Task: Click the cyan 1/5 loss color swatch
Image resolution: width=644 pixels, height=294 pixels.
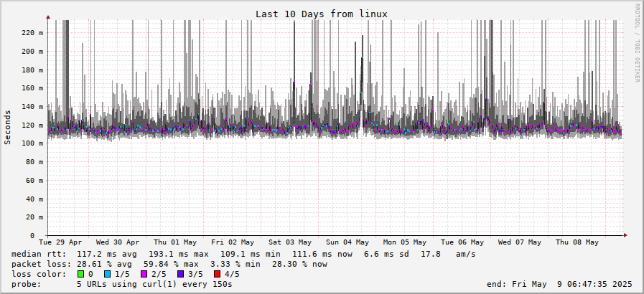Action: (x=108, y=274)
